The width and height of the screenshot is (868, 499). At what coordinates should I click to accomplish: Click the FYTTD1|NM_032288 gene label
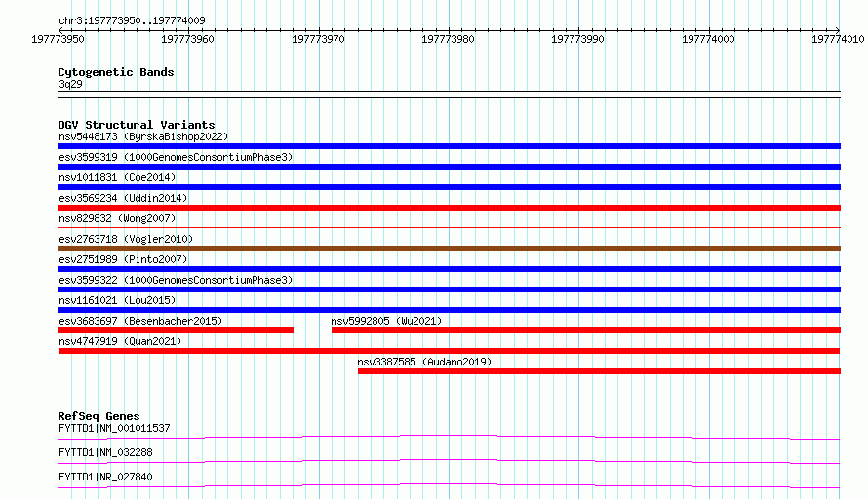(105, 452)
